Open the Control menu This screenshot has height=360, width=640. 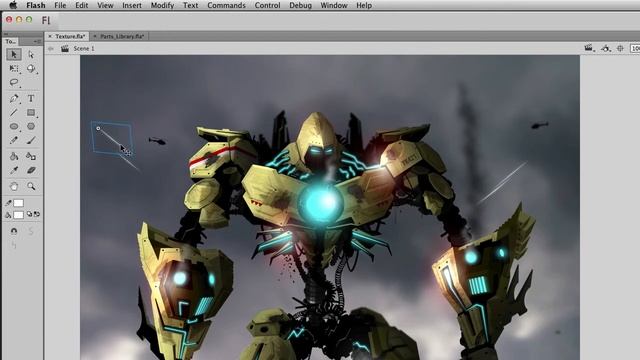point(267,5)
